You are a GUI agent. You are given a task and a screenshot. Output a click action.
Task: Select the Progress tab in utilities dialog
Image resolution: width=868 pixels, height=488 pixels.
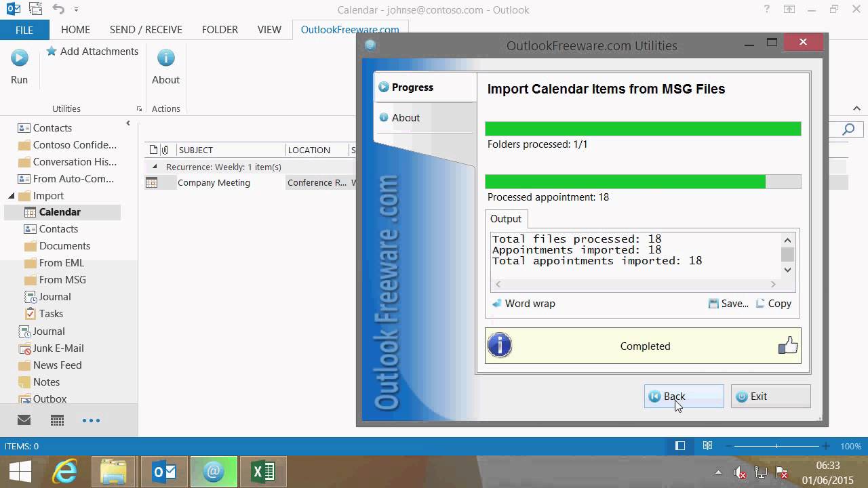click(x=425, y=87)
